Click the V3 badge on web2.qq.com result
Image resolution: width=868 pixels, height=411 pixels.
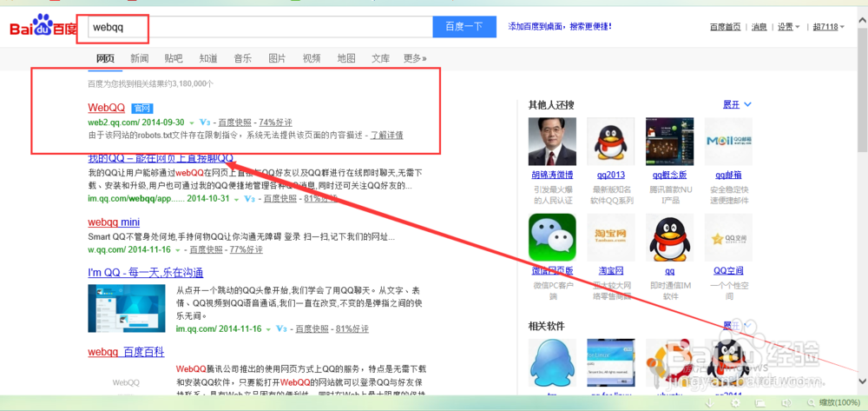click(x=205, y=122)
